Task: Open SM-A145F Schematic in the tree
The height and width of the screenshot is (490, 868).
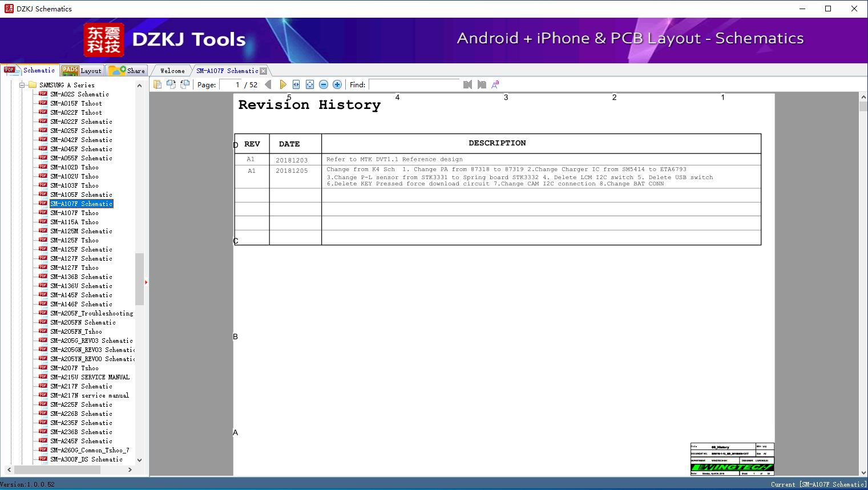Action: (x=81, y=295)
